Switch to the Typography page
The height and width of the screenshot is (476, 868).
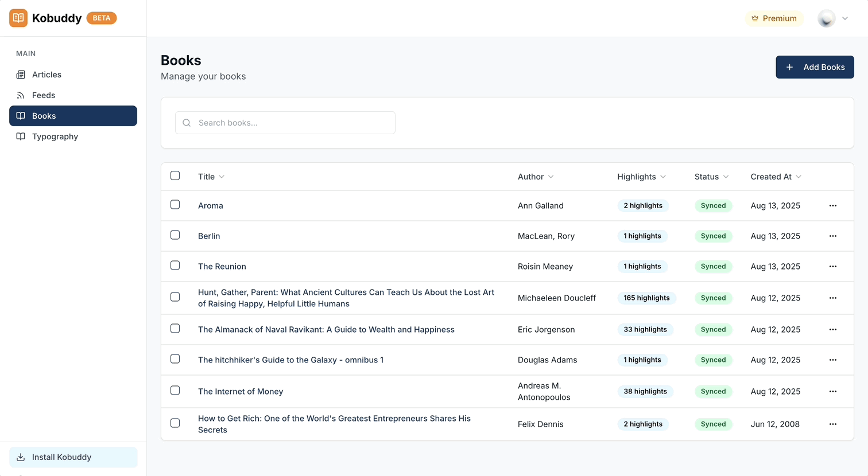(55, 136)
